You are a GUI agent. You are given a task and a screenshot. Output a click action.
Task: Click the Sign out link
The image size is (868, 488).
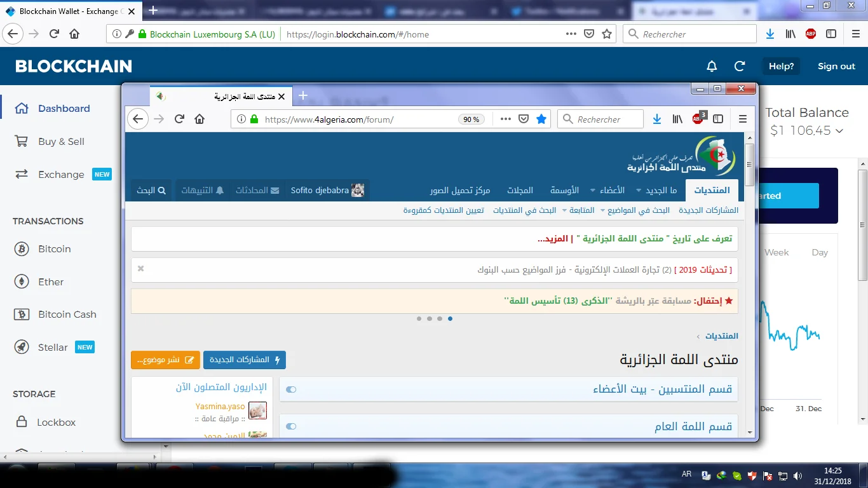click(836, 66)
